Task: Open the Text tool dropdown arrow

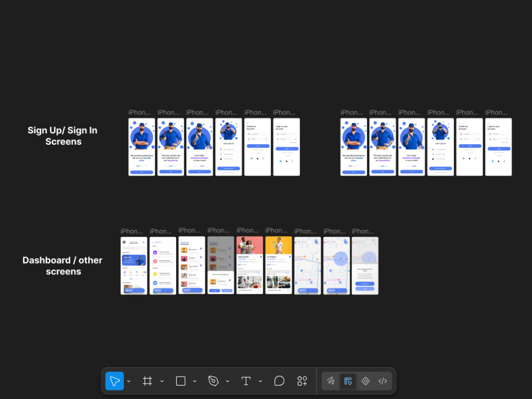Action: (x=260, y=381)
